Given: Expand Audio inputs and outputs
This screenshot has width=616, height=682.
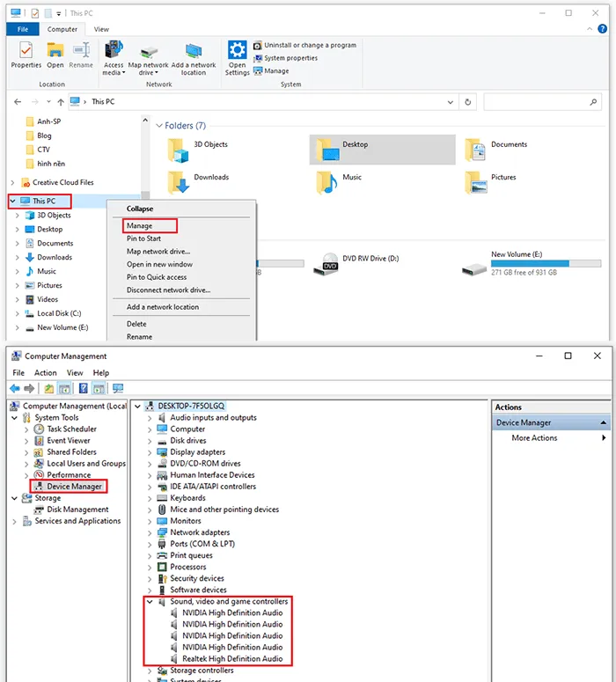Looking at the screenshot, I should tap(150, 418).
